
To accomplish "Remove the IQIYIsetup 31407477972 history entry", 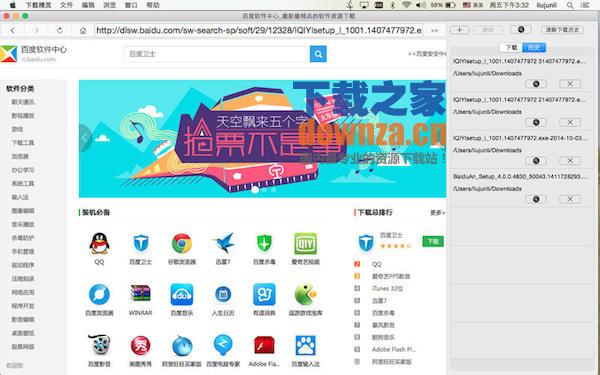I will click(x=570, y=84).
